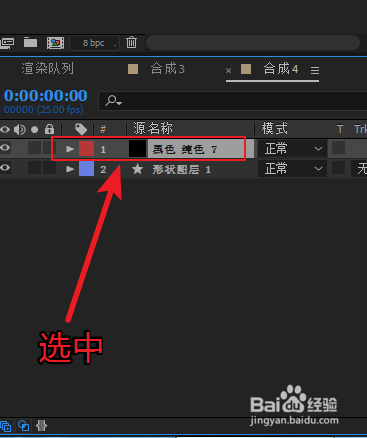Click the frame rate text 00000 (25.00 fps)
The image size is (367, 438).
click(x=44, y=110)
